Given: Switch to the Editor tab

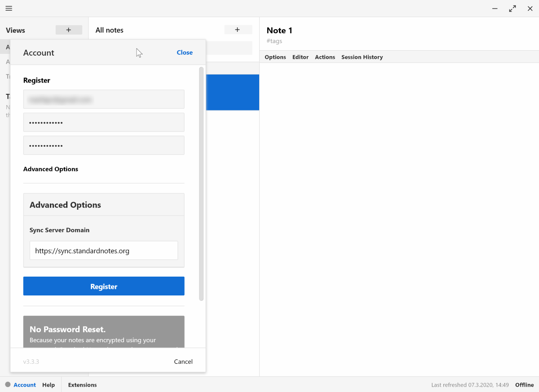Looking at the screenshot, I should [300, 57].
